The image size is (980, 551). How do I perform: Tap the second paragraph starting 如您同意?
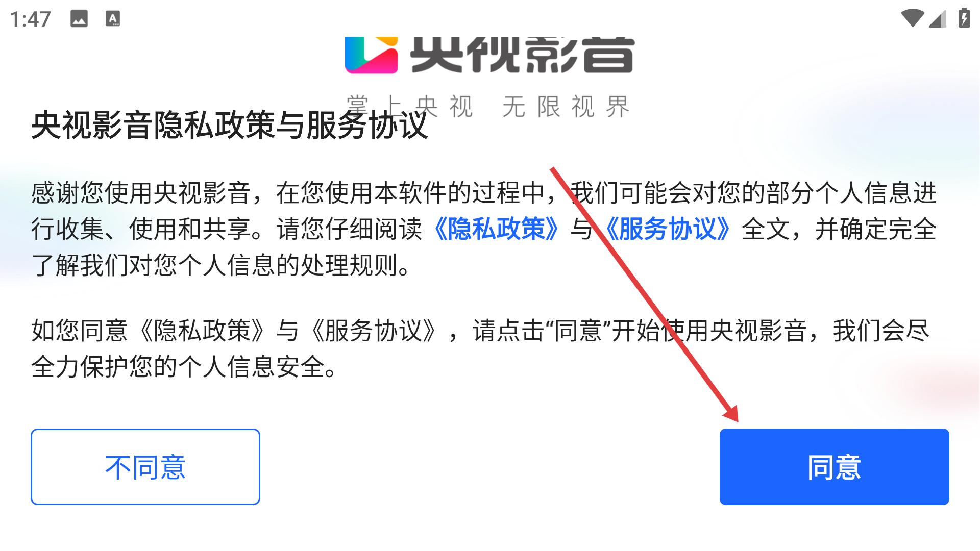click(x=481, y=348)
